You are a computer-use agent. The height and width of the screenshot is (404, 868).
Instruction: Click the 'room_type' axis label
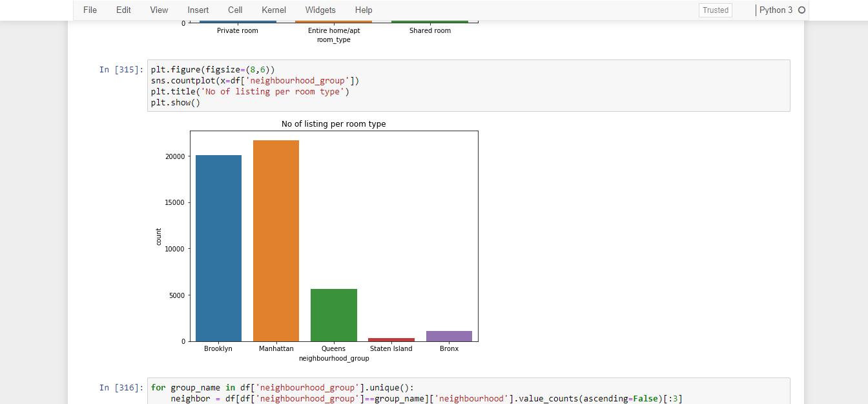(x=334, y=40)
